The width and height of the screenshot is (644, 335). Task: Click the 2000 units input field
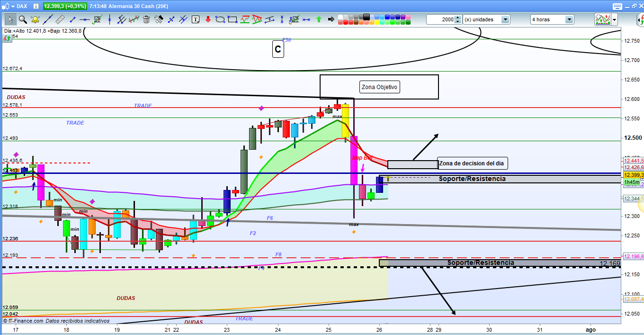[440, 19]
